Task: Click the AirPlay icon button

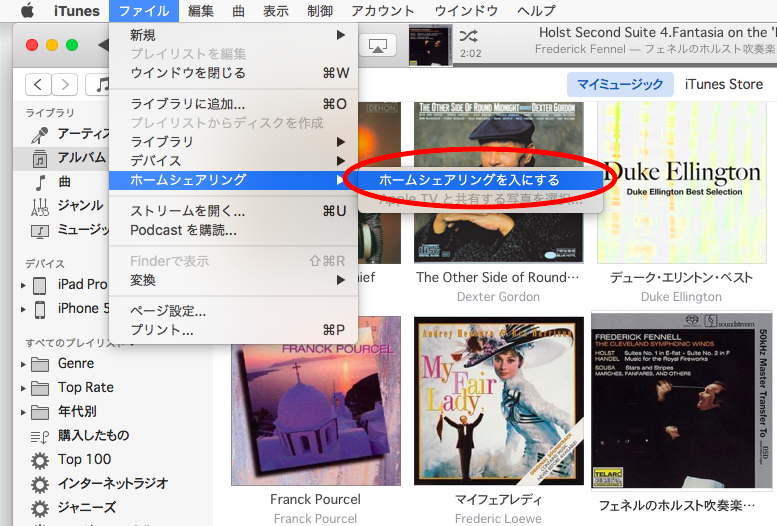Action: point(378,46)
